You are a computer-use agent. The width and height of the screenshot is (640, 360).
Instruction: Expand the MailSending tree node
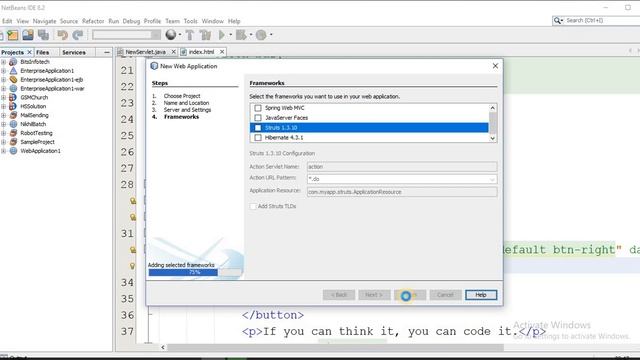(3, 116)
